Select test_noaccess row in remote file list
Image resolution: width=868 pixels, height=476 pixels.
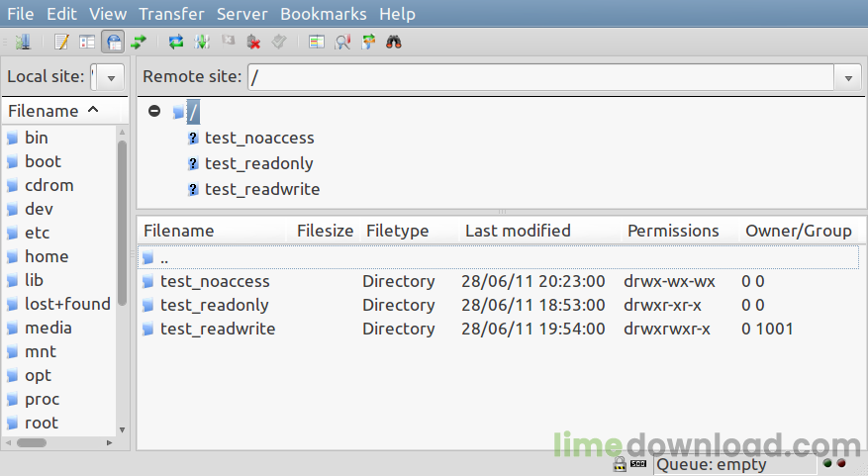[x=498, y=281]
